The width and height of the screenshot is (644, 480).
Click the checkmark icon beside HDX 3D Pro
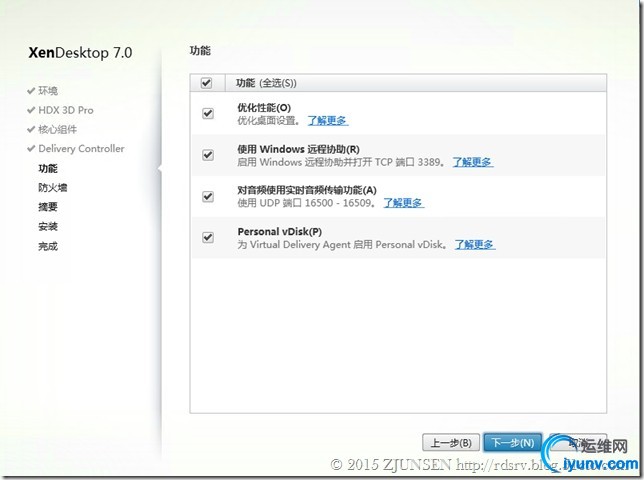point(31,110)
